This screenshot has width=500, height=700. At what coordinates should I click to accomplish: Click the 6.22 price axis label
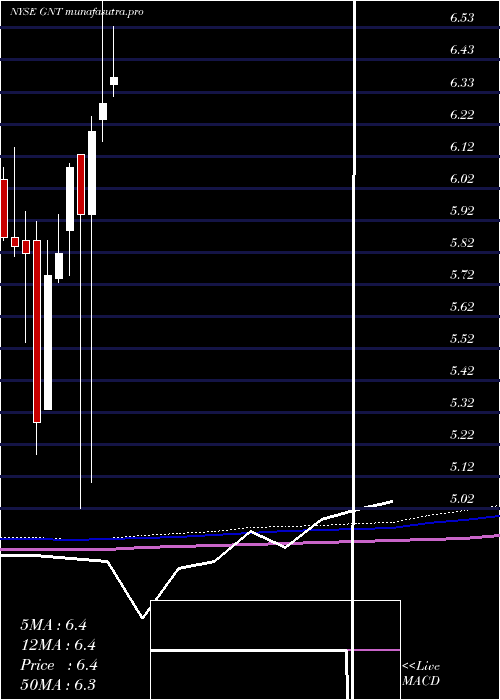[x=462, y=115]
